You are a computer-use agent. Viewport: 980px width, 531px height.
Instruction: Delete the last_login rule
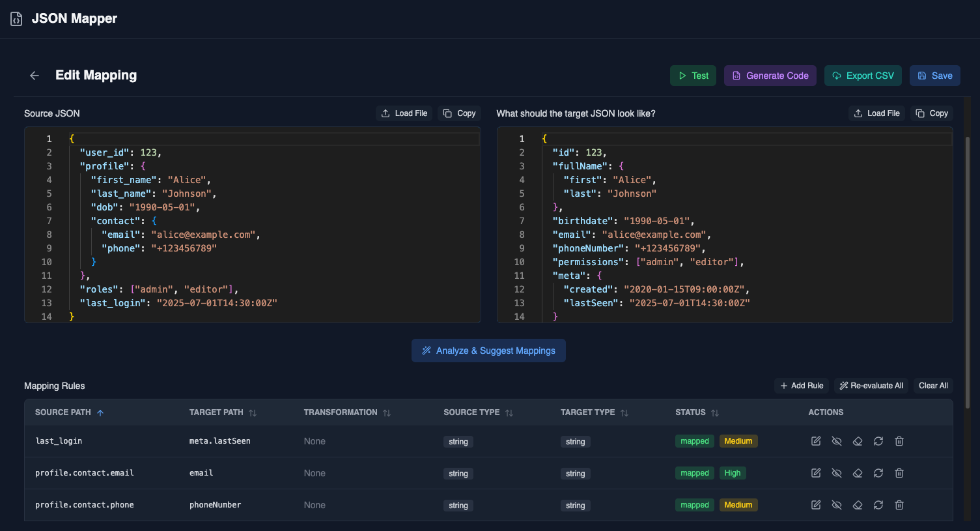pos(899,441)
